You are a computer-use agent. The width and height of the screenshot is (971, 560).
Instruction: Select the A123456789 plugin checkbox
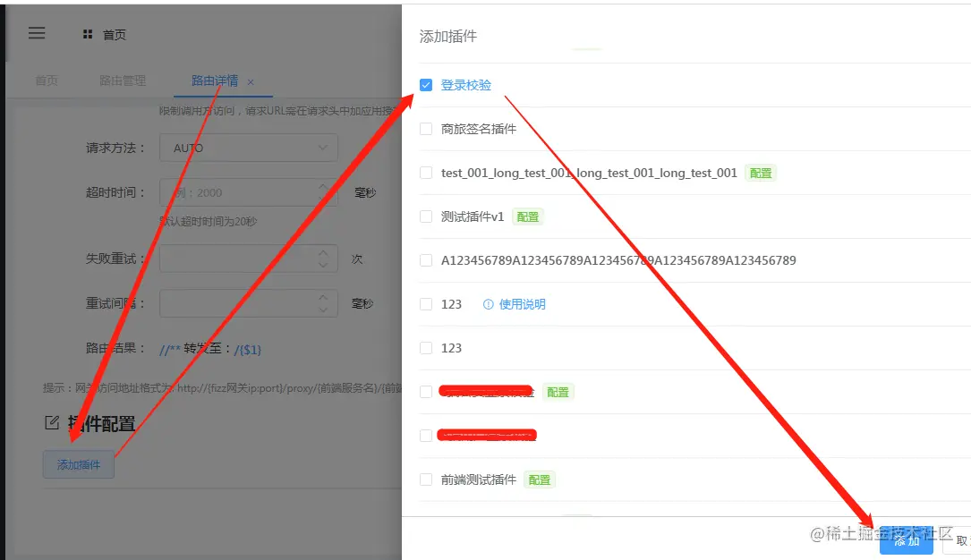pos(426,260)
